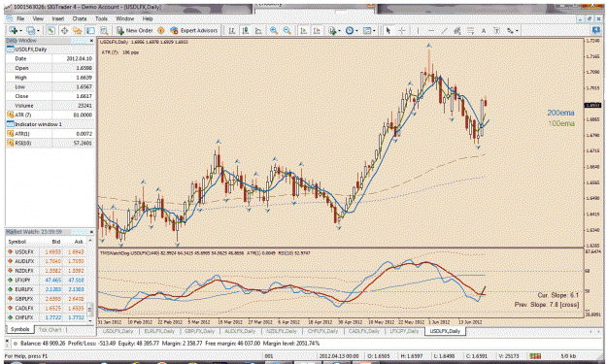
Task: Toggle the Market Watch panel icon
Action: 51,30
